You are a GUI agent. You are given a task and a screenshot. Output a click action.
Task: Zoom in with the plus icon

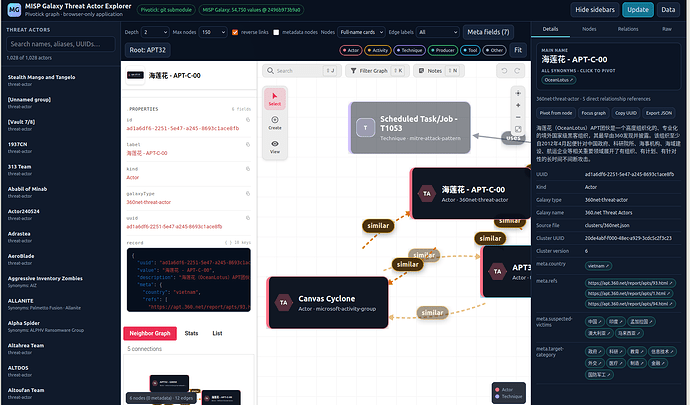(518, 105)
